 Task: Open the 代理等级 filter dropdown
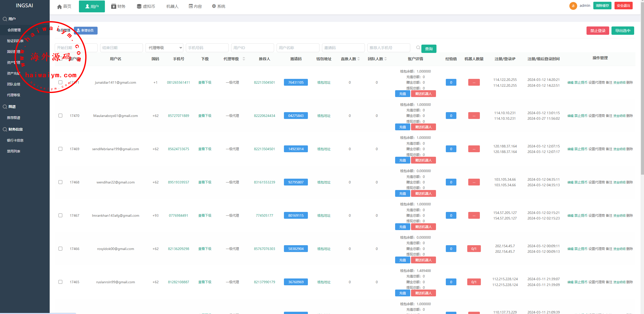[x=164, y=48]
